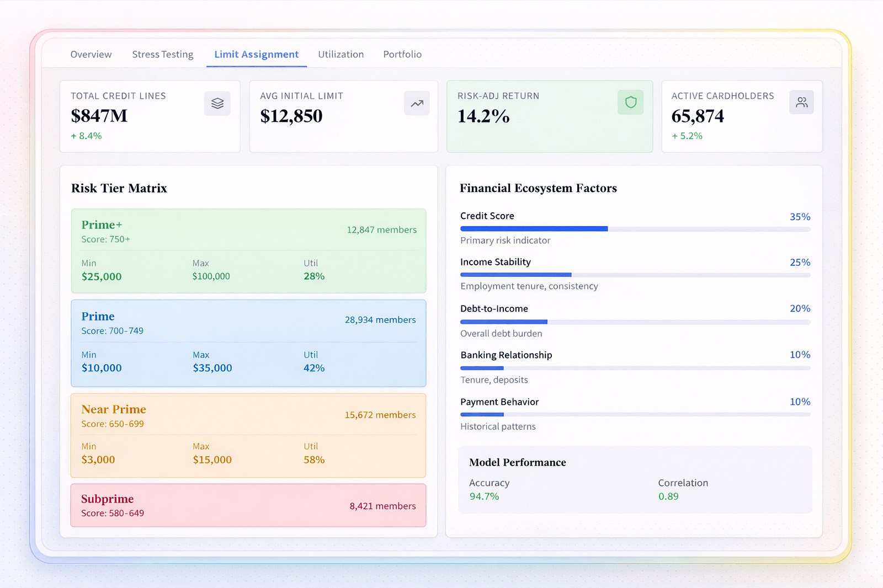Screen dimensions: 883x588
Task: Open the Overview tab
Action: 91,55
